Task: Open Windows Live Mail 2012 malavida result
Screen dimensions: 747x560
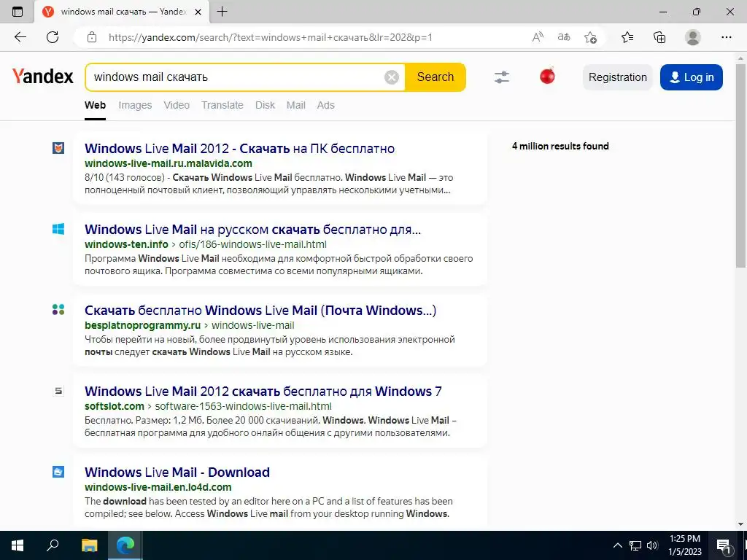Action: (239, 149)
